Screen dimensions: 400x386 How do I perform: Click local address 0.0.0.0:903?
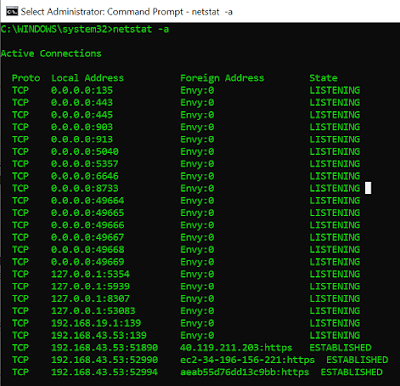point(82,127)
